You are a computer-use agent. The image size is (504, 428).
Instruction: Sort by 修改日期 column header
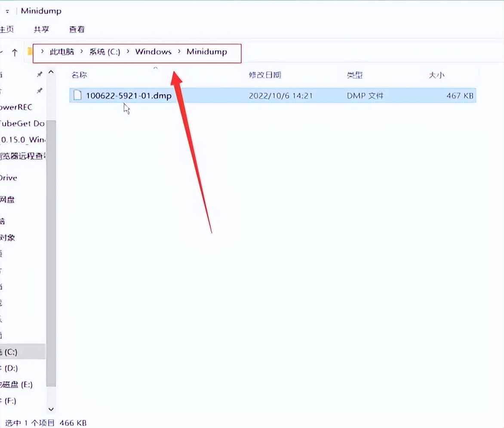tap(265, 75)
